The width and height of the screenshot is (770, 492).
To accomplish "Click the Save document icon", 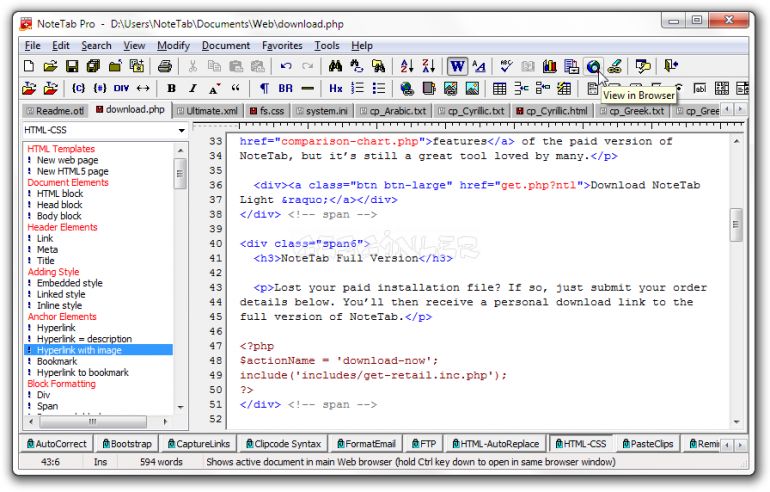I will (72, 67).
